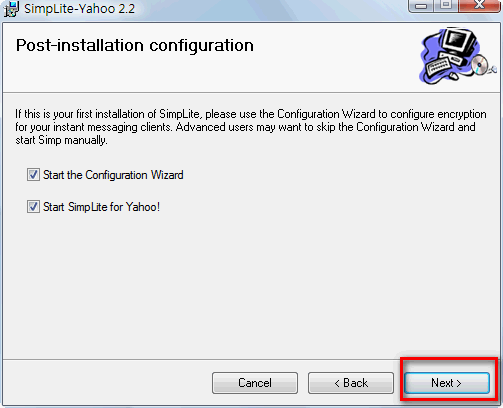Click the monitor graphic in header illustration
Screen dimensions: 503x408
[459, 43]
